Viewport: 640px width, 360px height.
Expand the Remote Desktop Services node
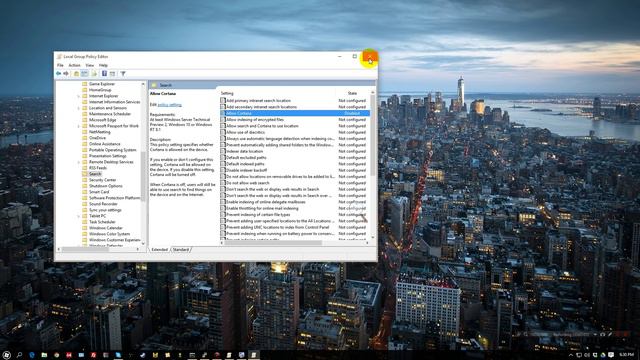click(79, 162)
